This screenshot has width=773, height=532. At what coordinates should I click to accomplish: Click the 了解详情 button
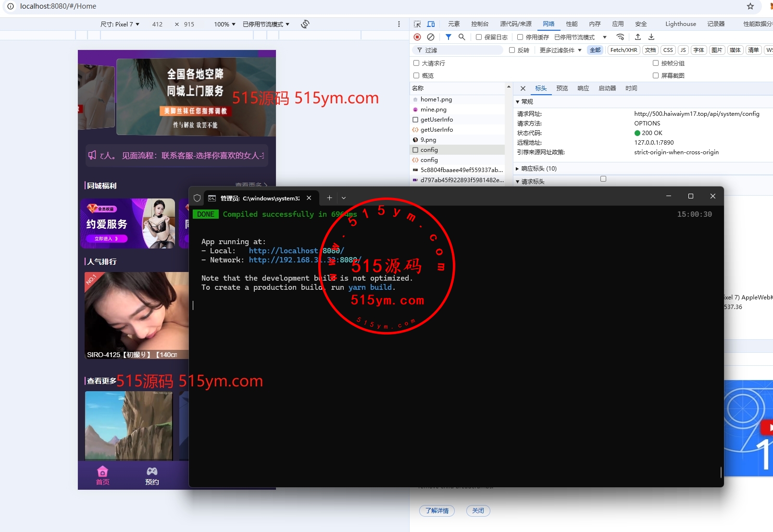coord(436,510)
